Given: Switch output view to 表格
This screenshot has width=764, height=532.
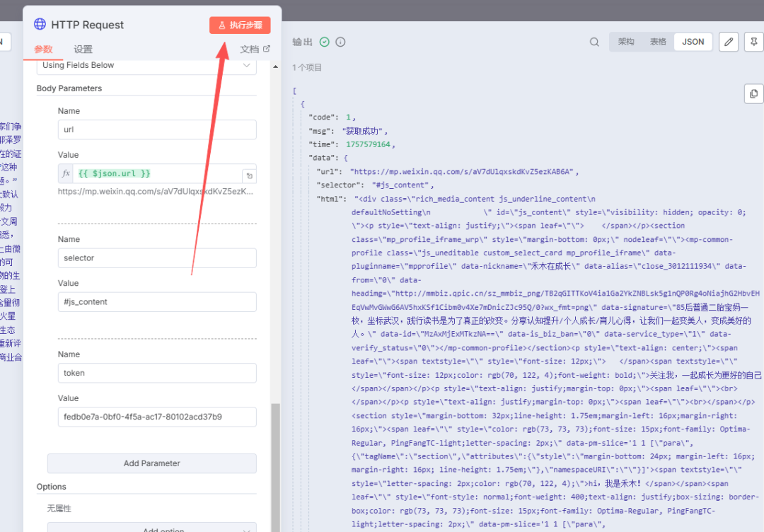Looking at the screenshot, I should tap(658, 42).
